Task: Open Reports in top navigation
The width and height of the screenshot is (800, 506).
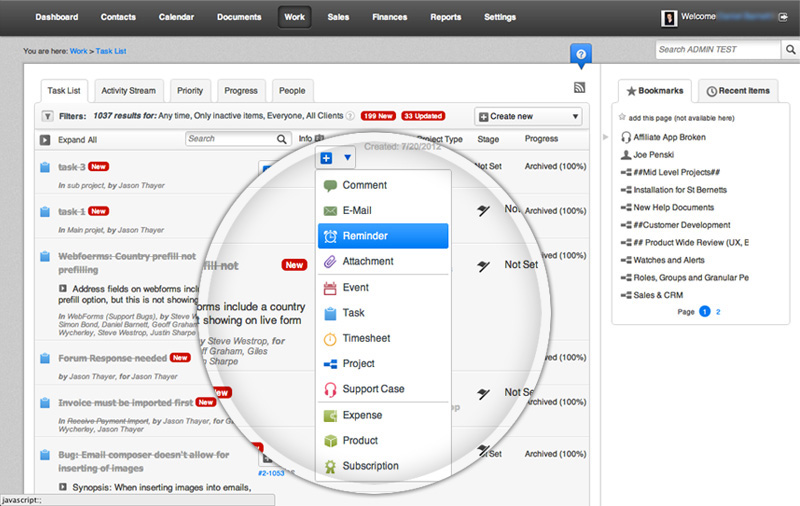Action: pos(445,17)
